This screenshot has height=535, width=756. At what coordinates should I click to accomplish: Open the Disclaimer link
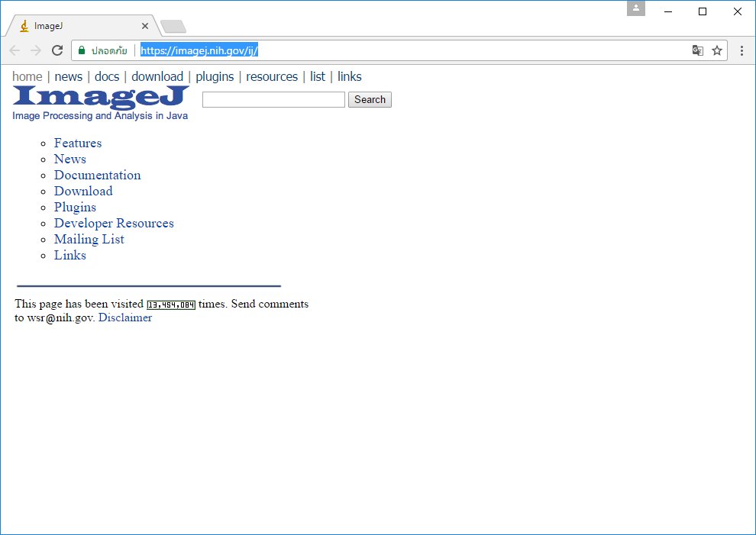coord(125,317)
